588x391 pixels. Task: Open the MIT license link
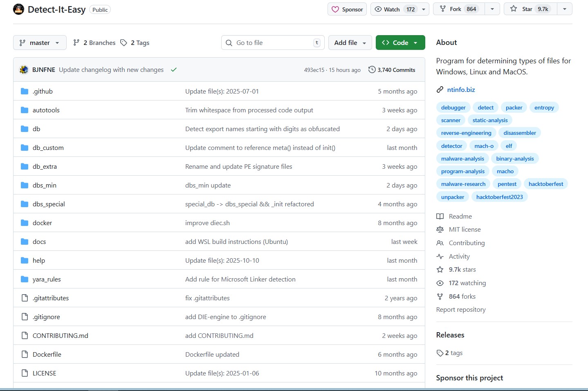[x=465, y=230]
